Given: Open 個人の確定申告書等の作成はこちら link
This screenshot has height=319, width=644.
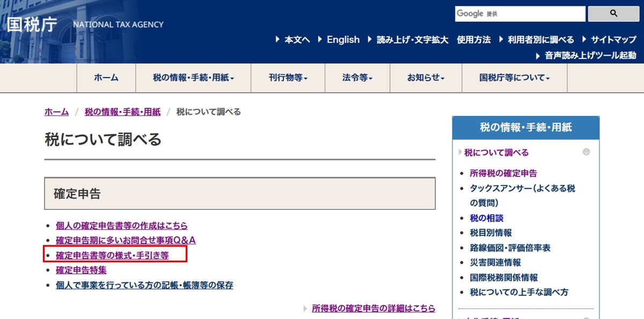Looking at the screenshot, I should pyautogui.click(x=122, y=226).
